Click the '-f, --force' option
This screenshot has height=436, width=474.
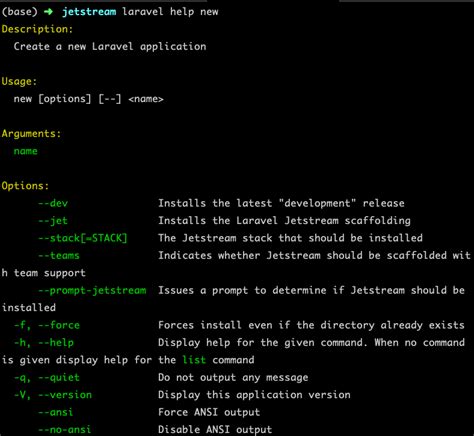(47, 325)
